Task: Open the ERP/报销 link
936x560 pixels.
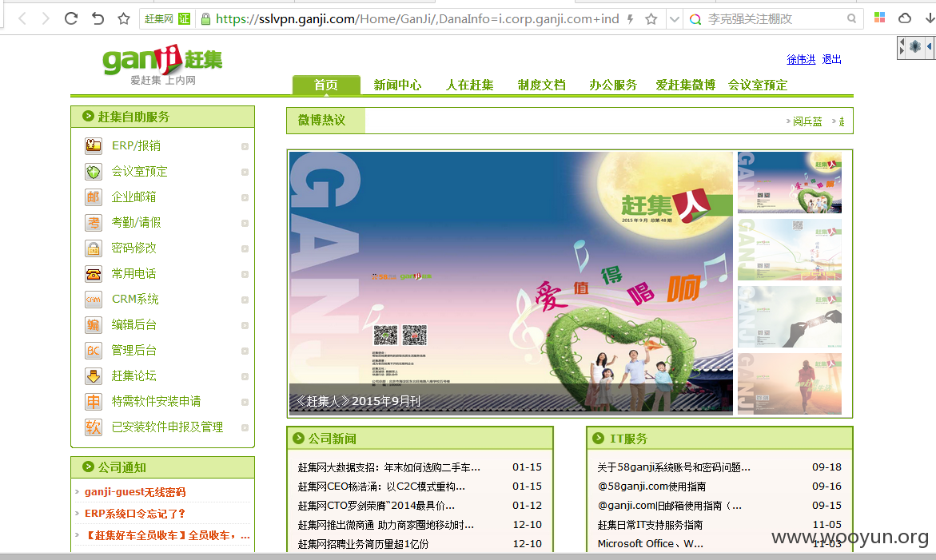Action: [x=136, y=145]
